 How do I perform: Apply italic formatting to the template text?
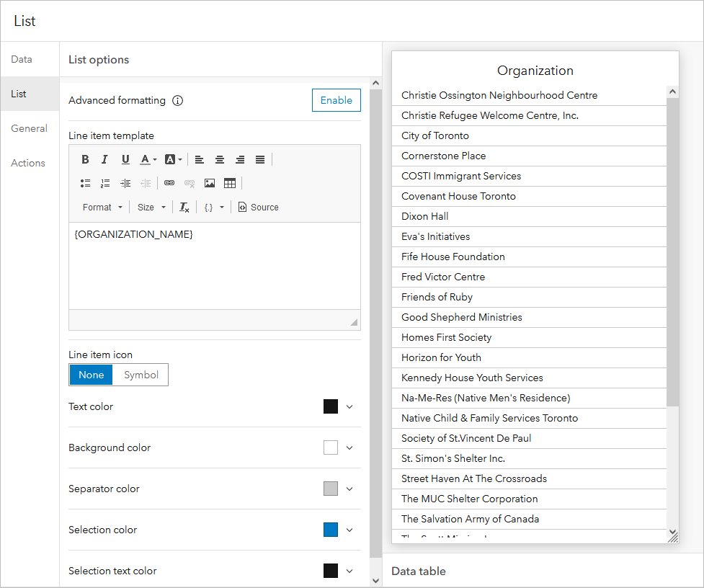pyautogui.click(x=104, y=159)
